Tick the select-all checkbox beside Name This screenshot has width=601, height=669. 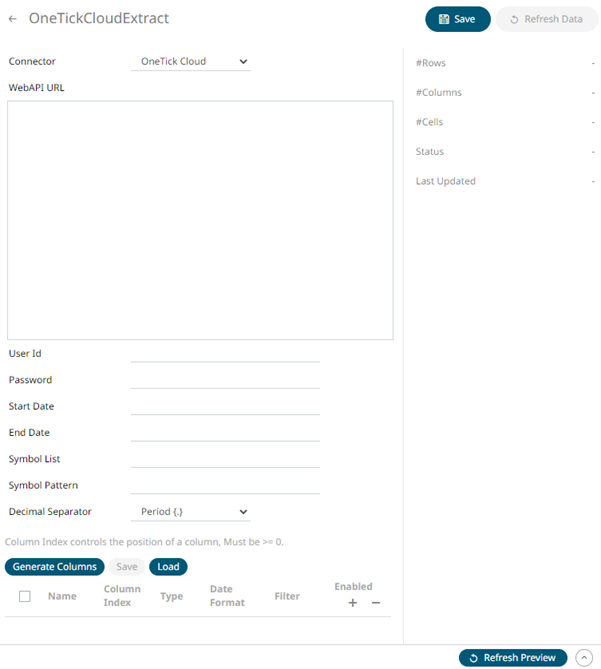[25, 596]
